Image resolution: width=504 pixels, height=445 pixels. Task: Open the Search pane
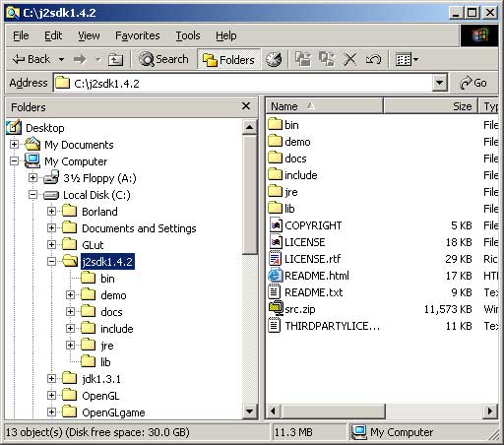pos(163,59)
